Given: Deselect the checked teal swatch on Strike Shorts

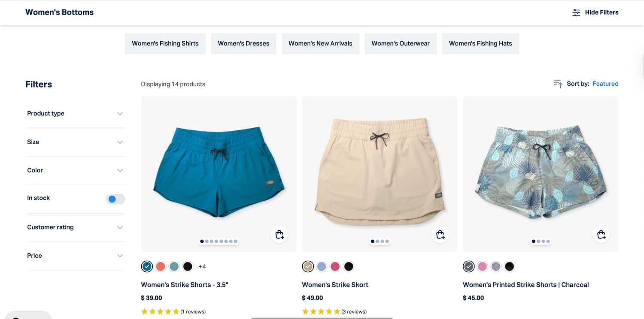Looking at the screenshot, I should pos(147,266).
